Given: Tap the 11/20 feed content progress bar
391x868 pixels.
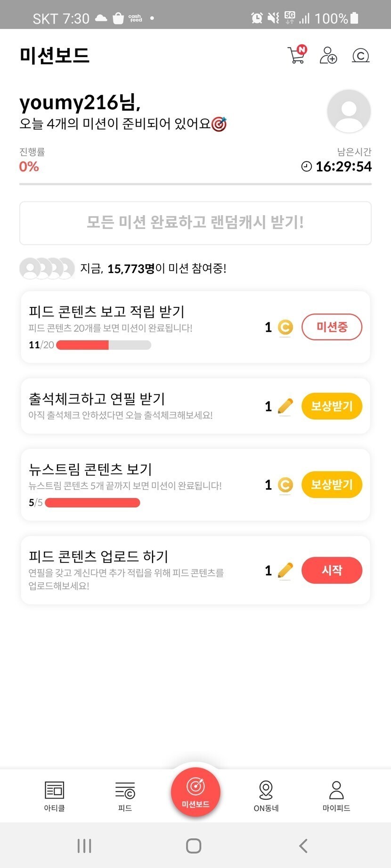Looking at the screenshot, I should coord(104,345).
